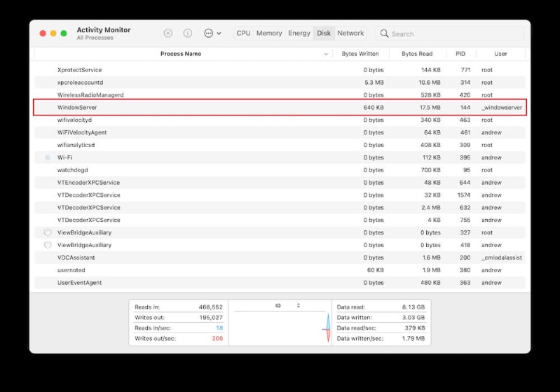
Task: Sort by Bytes Written column
Action: click(360, 54)
